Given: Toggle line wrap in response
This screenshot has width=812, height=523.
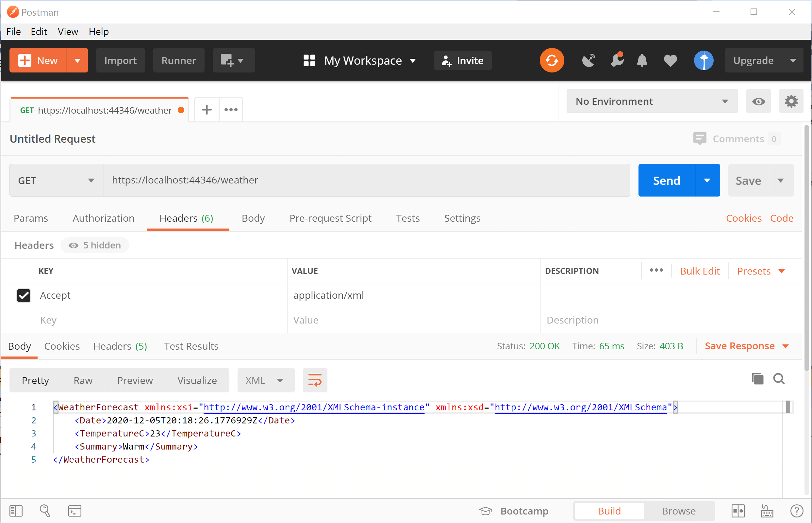Looking at the screenshot, I should point(315,380).
